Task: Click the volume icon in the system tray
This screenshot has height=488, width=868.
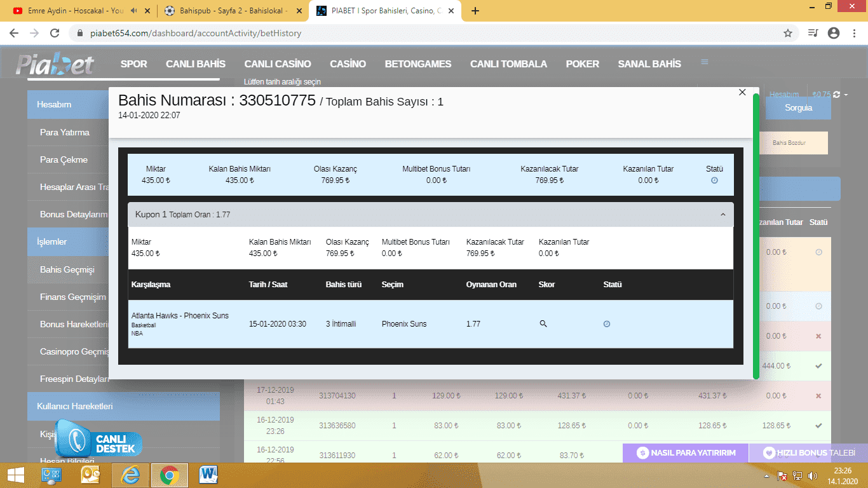Action: [813, 475]
